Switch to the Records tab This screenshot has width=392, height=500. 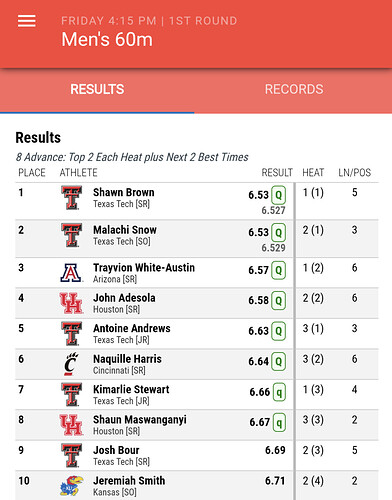pos(294,89)
